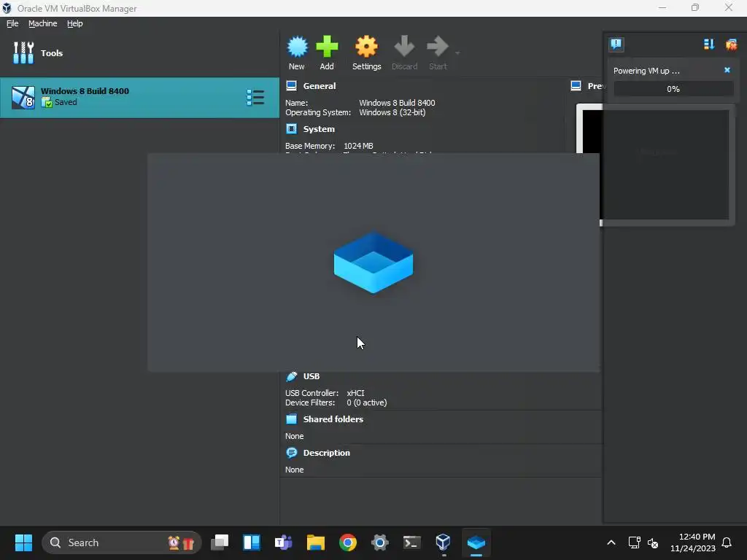Screen dimensions: 747x560
Task: Click the 1024 MB base memory value
Action: click(358, 146)
